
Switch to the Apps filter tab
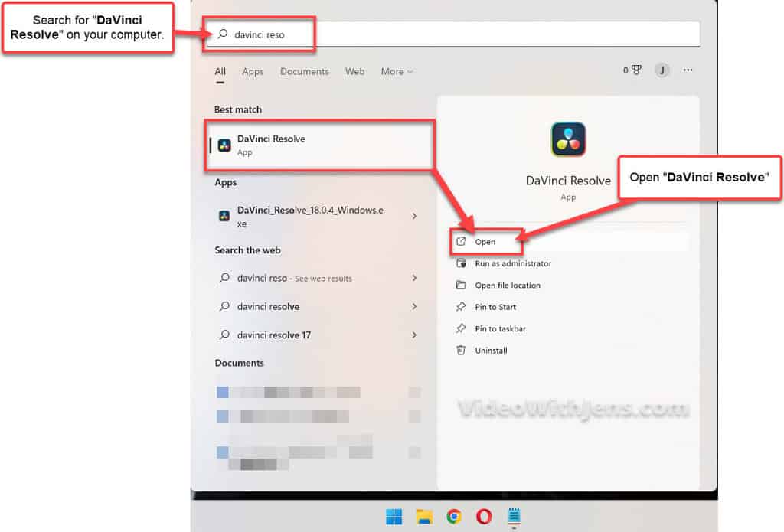click(253, 71)
